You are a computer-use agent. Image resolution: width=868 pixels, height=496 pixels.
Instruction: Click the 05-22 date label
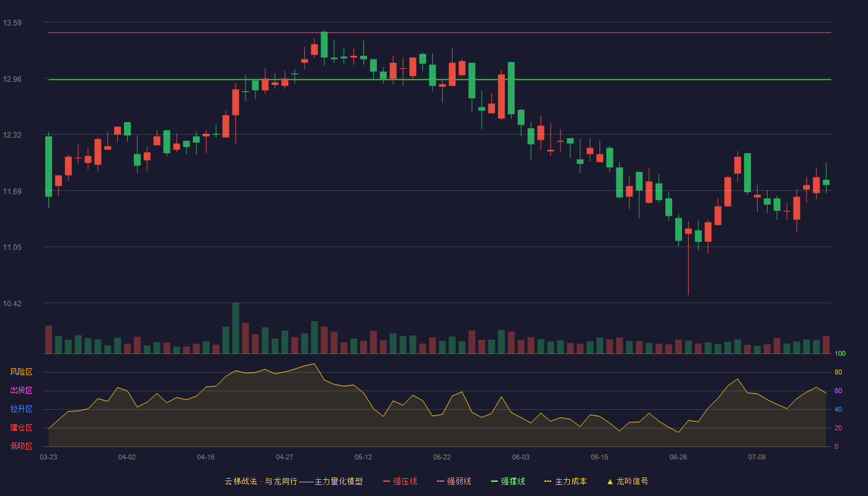click(x=442, y=457)
